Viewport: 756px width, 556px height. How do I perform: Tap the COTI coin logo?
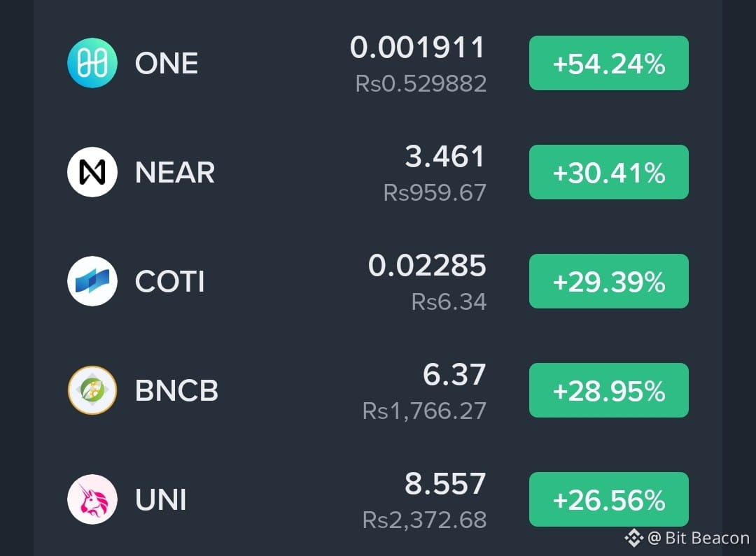(92, 281)
